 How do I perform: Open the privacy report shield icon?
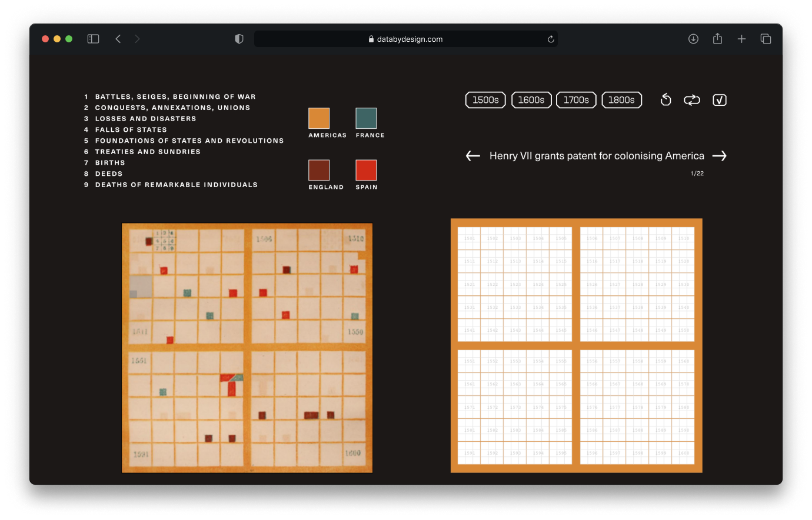[x=239, y=39]
